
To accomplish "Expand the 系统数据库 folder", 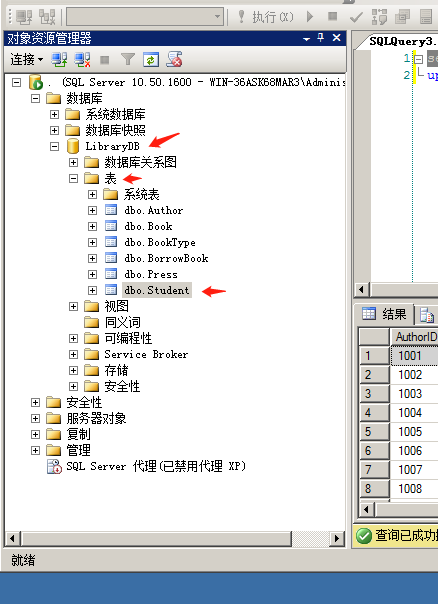I will pyautogui.click(x=54, y=114).
